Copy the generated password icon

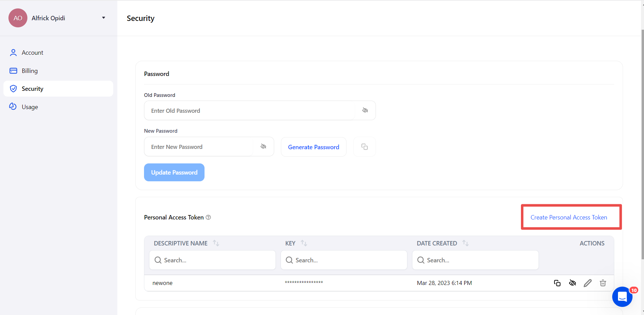(x=364, y=147)
